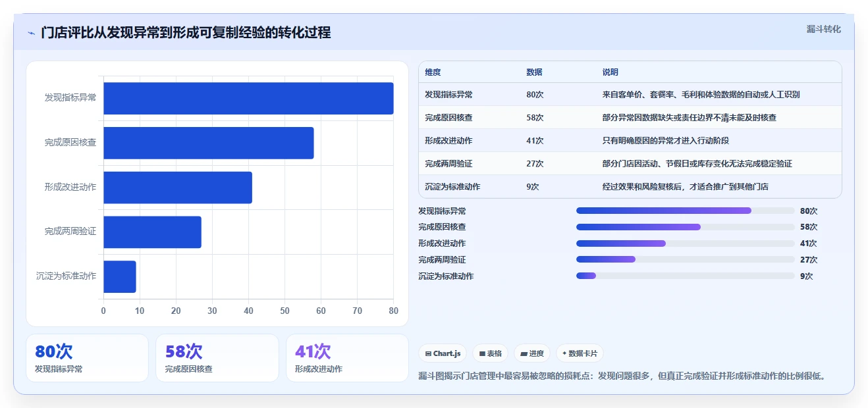Click the 80次 cell in the table
The image size is (868, 408).
[x=535, y=95]
